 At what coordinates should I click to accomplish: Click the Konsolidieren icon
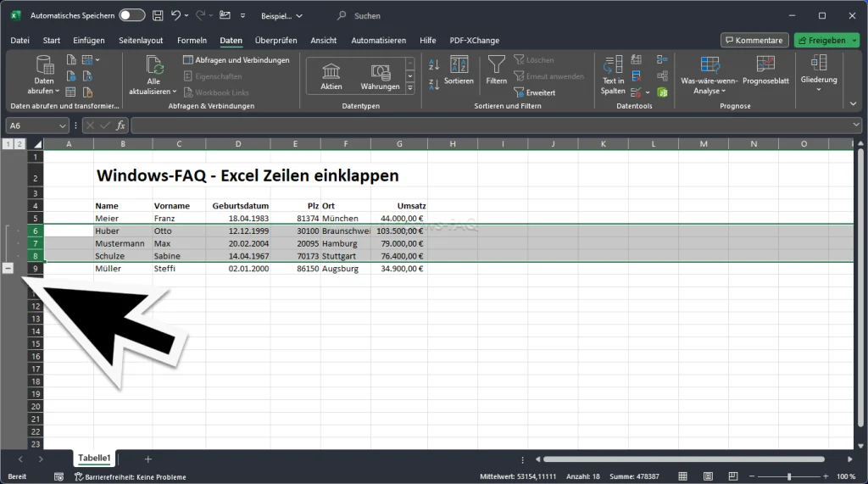tap(662, 60)
